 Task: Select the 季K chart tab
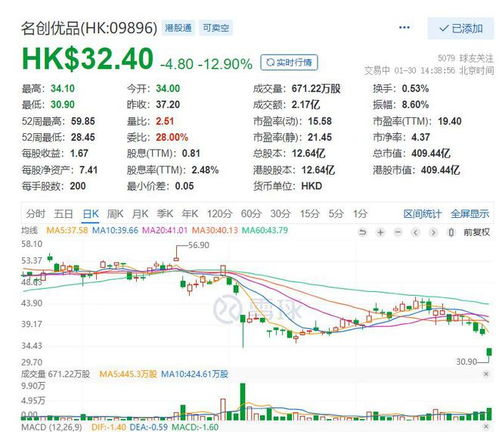(165, 214)
